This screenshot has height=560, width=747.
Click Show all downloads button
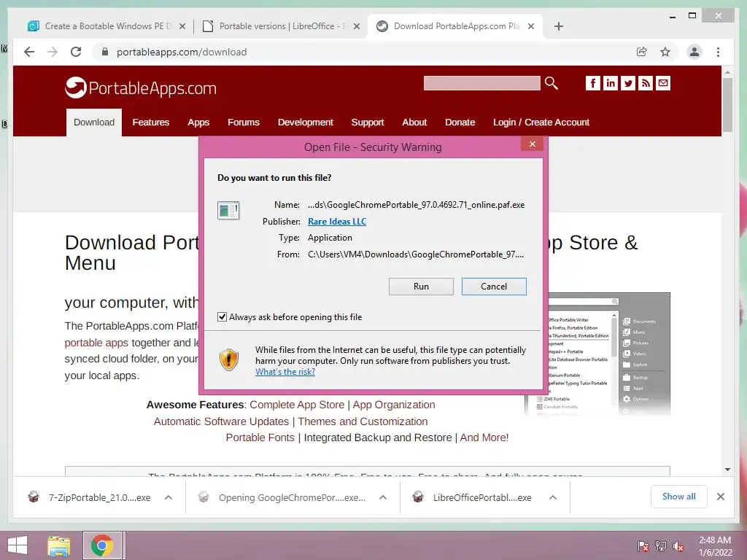(x=679, y=497)
